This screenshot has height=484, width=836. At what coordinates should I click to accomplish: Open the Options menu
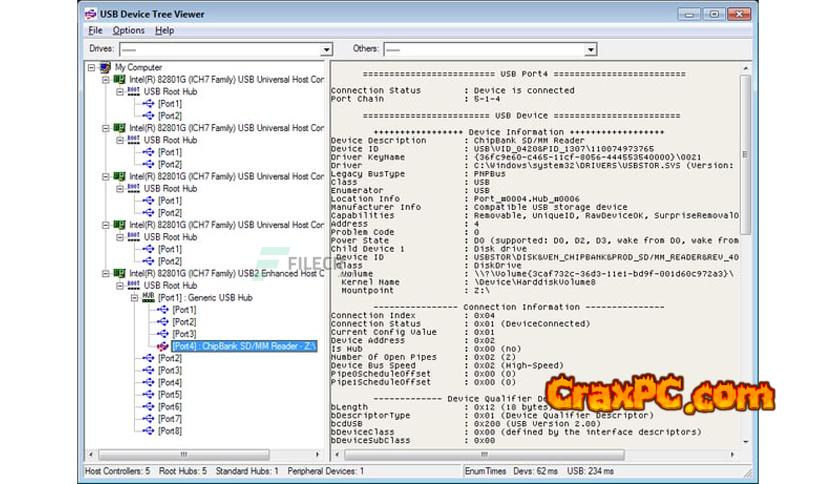(x=128, y=31)
